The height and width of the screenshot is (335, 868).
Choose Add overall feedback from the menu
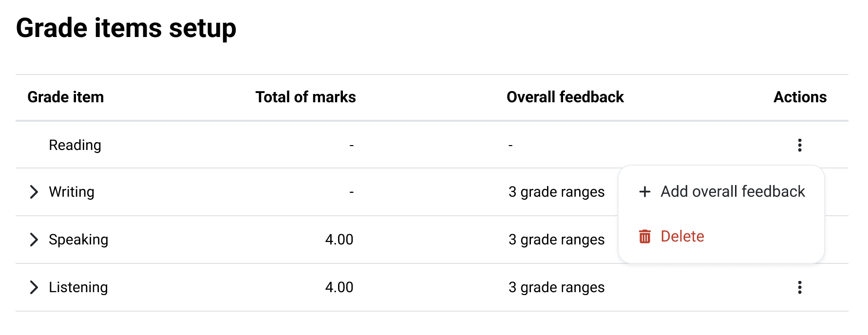click(721, 192)
